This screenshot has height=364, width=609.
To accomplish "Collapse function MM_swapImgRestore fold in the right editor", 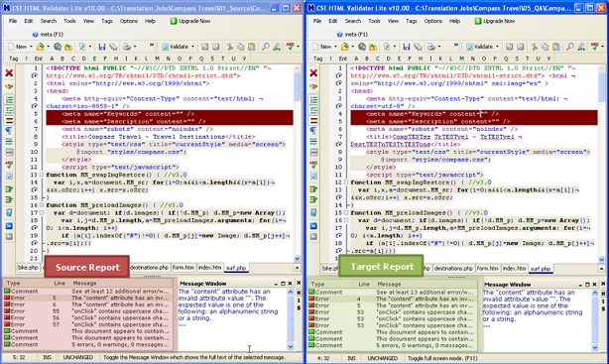I will tap(346, 182).
